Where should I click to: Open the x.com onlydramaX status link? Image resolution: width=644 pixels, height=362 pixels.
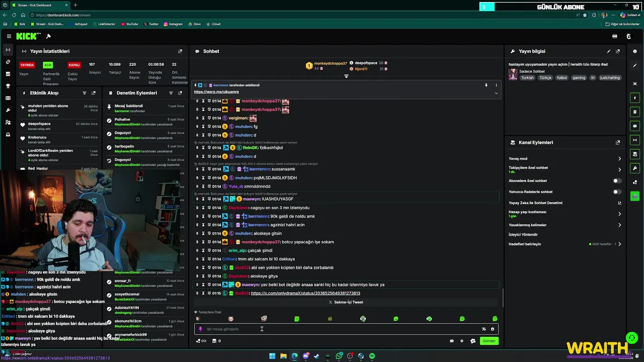305,293
